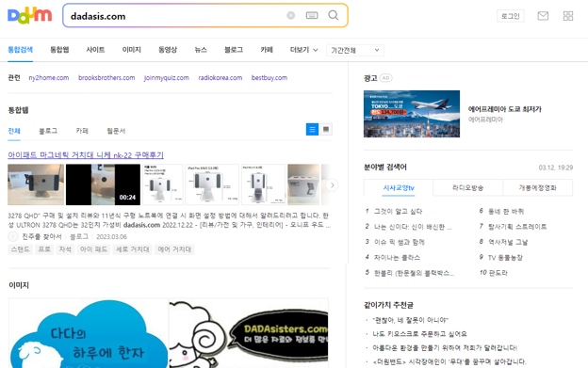
Task: Open recommended post "괜찮아, 네 잘못이 아니야"
Action: 410,320
